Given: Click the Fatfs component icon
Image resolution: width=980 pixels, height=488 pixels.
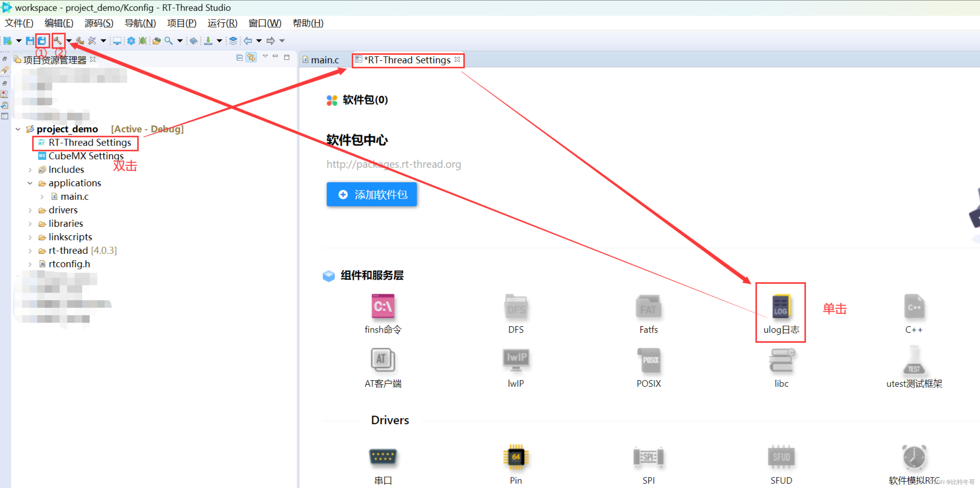Looking at the screenshot, I should point(649,306).
